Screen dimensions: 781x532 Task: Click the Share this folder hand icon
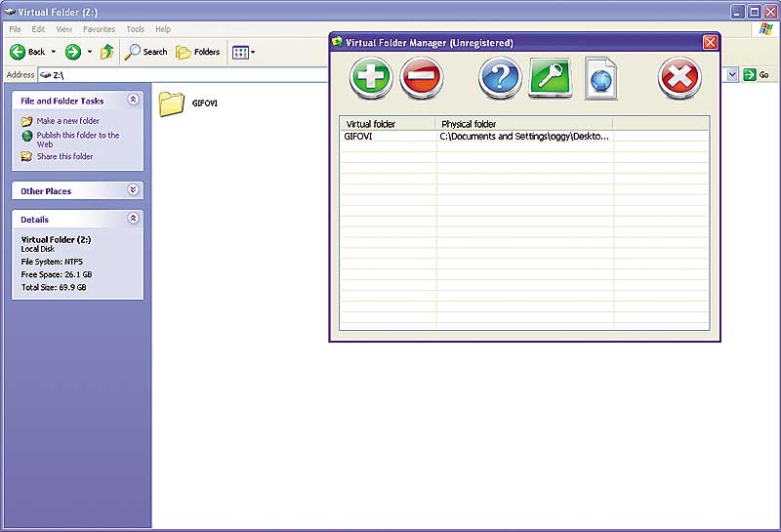pyautogui.click(x=26, y=157)
